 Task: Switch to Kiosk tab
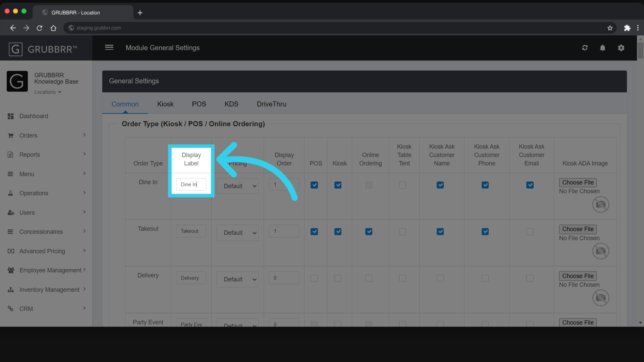coord(165,104)
